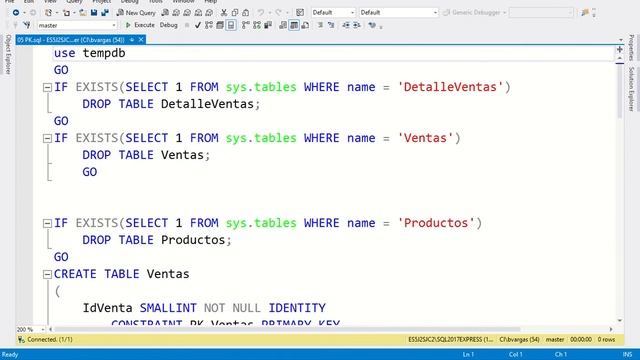Screen dimensions: 640x360
Task: Click the 'Ln 1' status bar entry
Action: [x=468, y=354]
